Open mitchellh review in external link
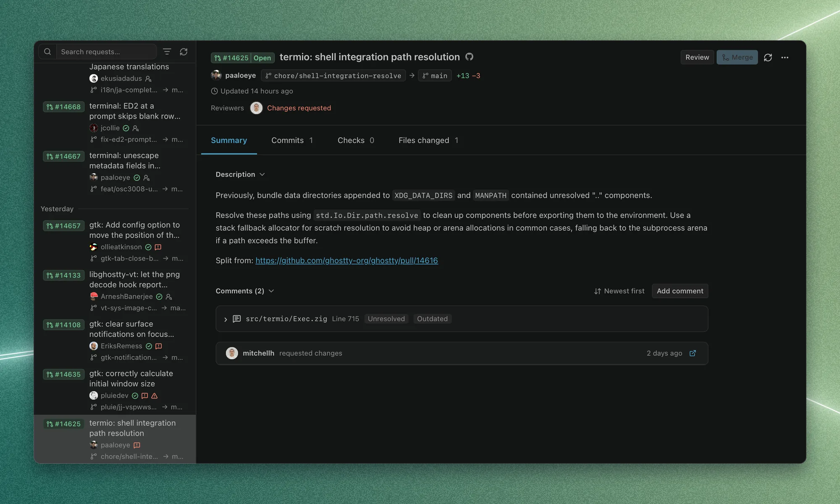The width and height of the screenshot is (840, 504). tap(693, 353)
